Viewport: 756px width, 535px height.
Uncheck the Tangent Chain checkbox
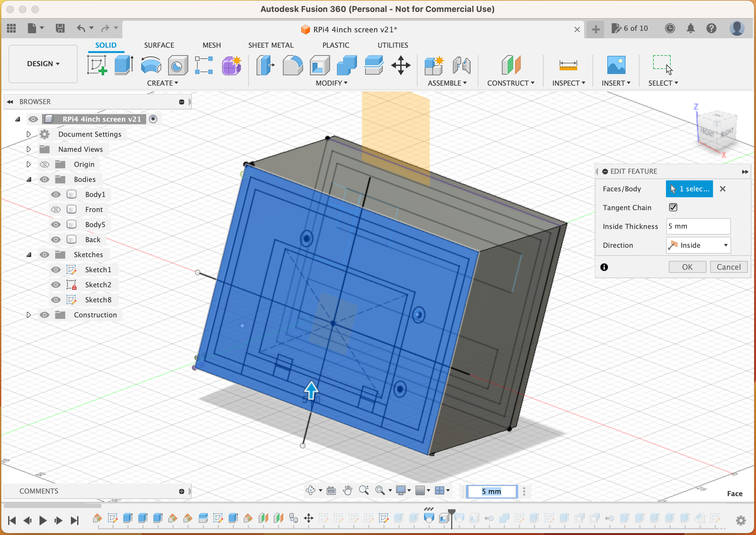673,207
